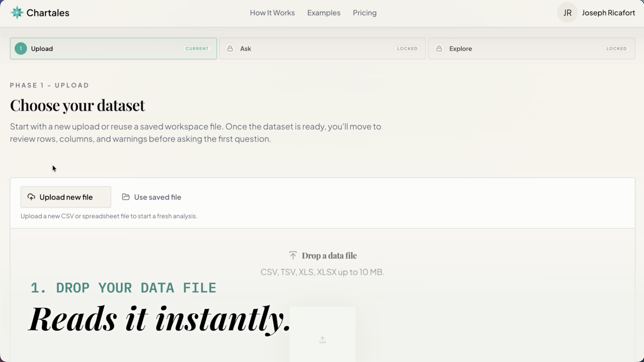Open the JR user avatar
Image resolution: width=644 pixels, height=362 pixels.
click(567, 13)
